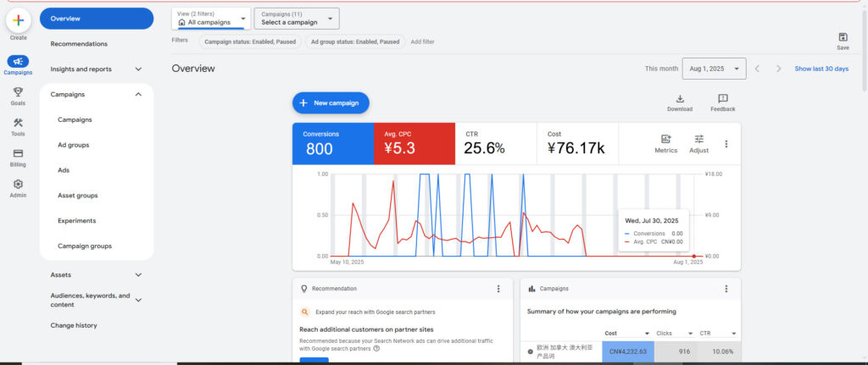This screenshot has width=868, height=365.
Task: Open the Recommendations menu item
Action: coord(79,44)
